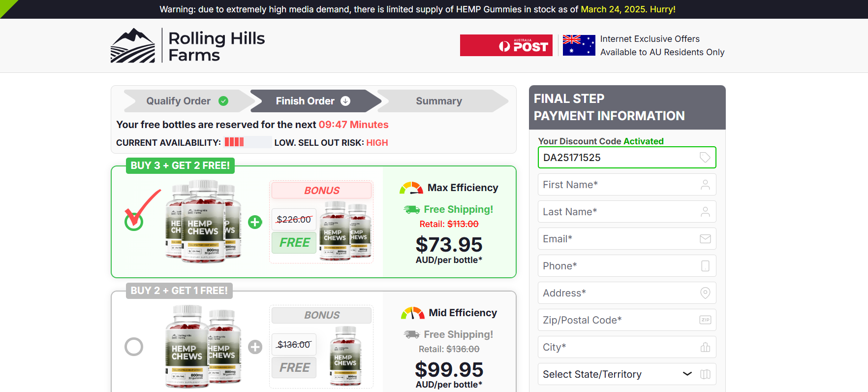The height and width of the screenshot is (392, 868).
Task: Click the Australian flag icon
Action: point(579,45)
